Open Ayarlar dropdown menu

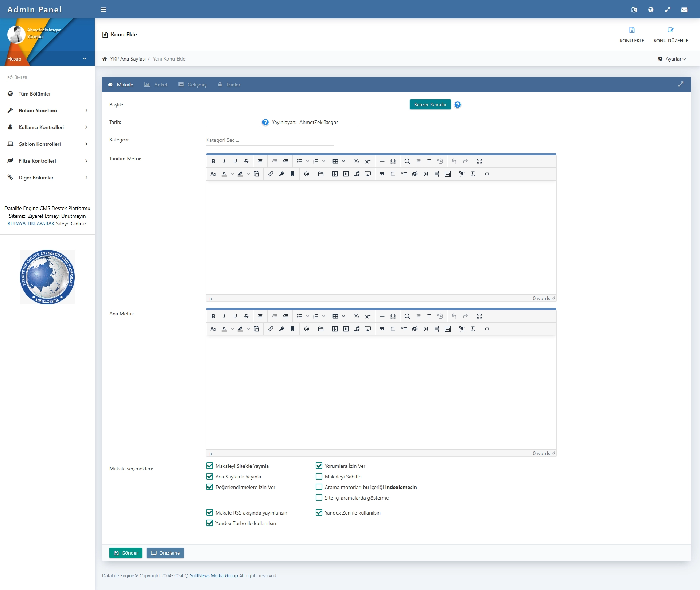[x=672, y=59]
